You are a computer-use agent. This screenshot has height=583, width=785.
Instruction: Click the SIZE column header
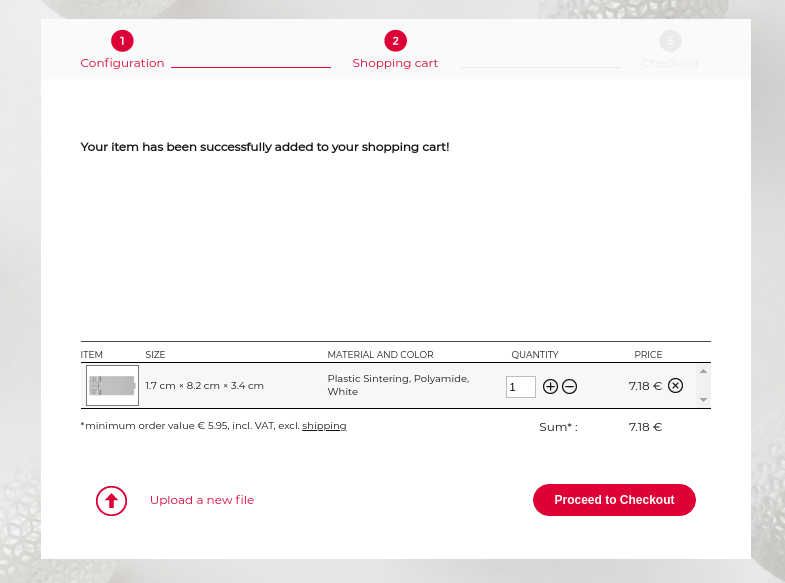155,354
